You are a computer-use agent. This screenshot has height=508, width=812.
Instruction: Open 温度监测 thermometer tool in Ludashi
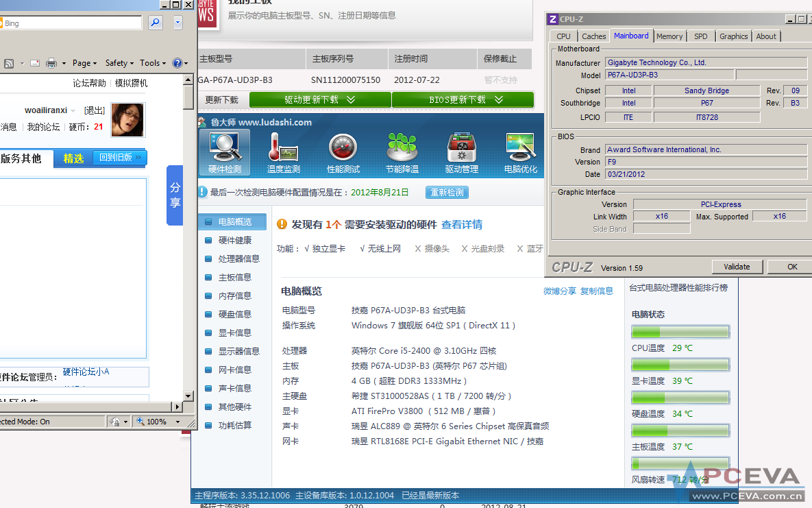283,152
